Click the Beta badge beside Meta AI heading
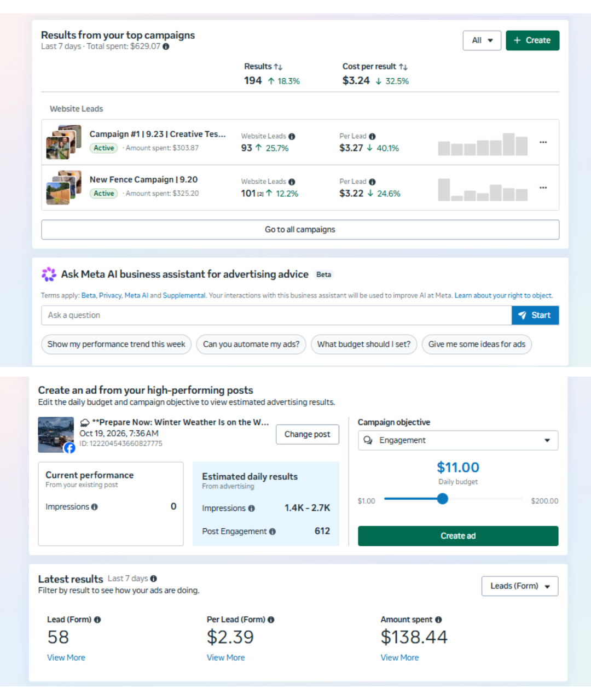This screenshot has height=700, width=591. 324,275
